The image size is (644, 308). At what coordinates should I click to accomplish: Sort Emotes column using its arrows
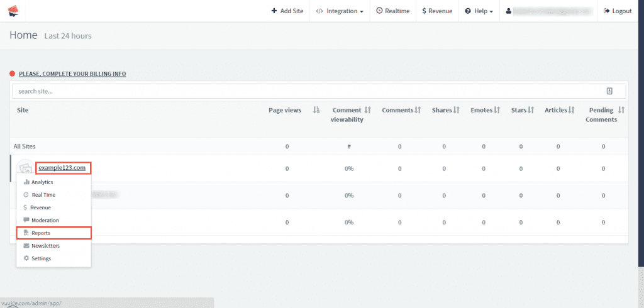497,110
